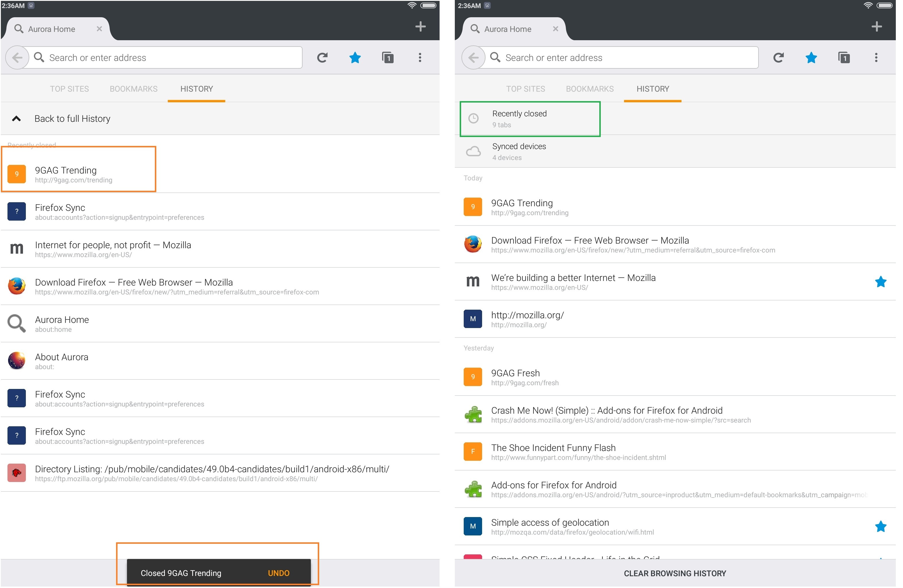Toggle star on Simple access of geolocation
The image size is (903, 588).
881,527
